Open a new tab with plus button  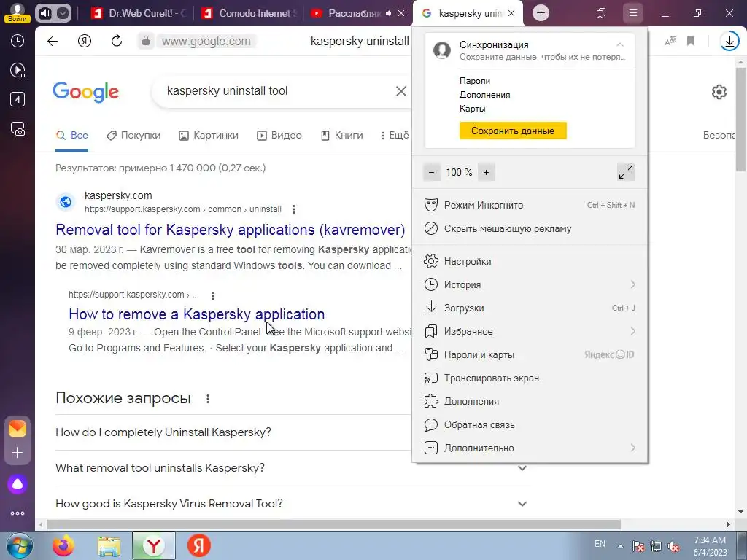pos(541,13)
